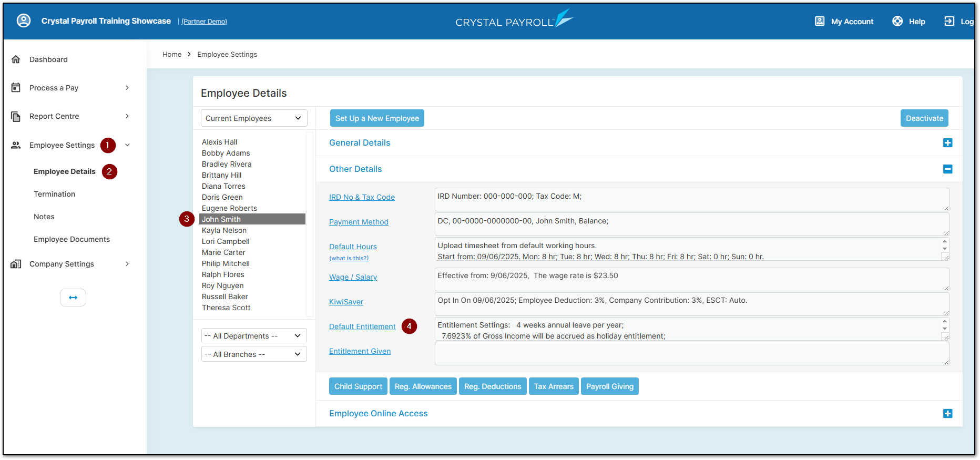Click the empty Entitlement Given text box
Image resolution: width=980 pixels, height=460 pixels.
(x=692, y=354)
